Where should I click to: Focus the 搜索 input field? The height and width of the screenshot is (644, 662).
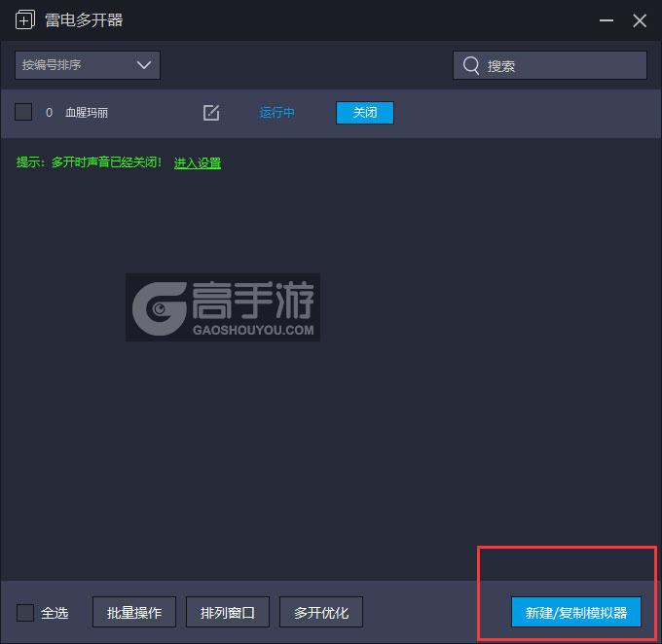tap(550, 65)
